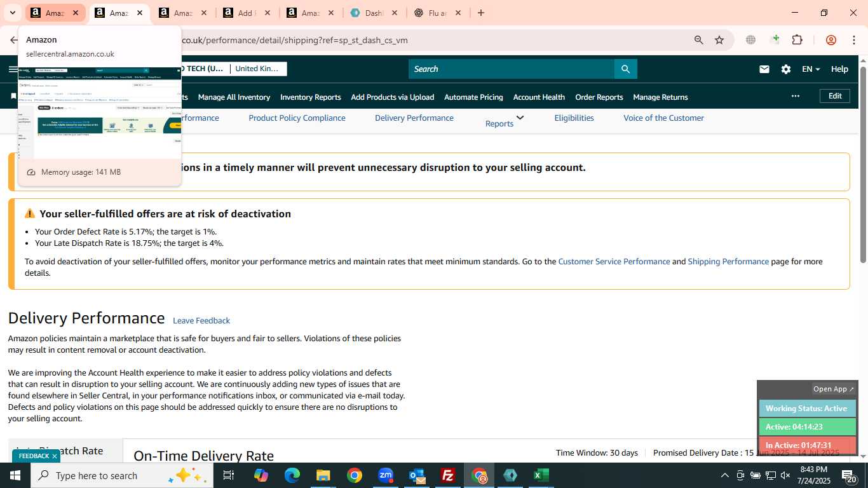The width and height of the screenshot is (868, 488).
Task: Open the Extensions puzzle-piece menu
Action: (797, 40)
